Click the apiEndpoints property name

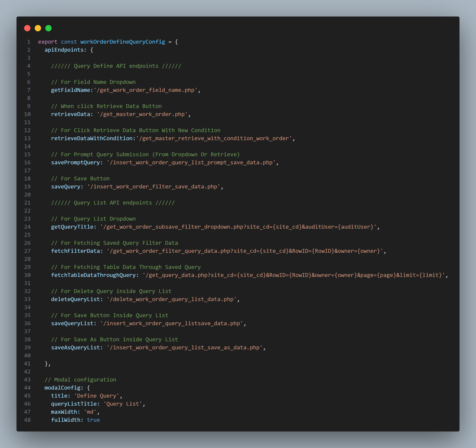click(64, 50)
